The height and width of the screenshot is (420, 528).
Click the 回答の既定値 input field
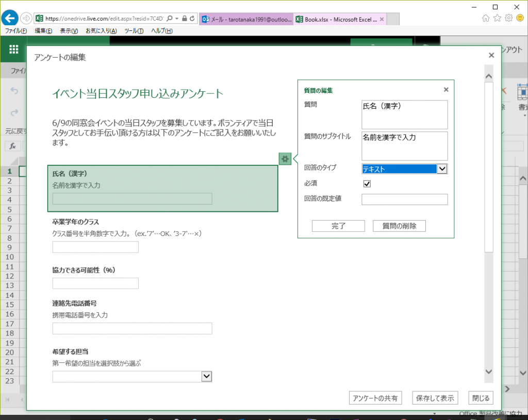click(x=404, y=199)
